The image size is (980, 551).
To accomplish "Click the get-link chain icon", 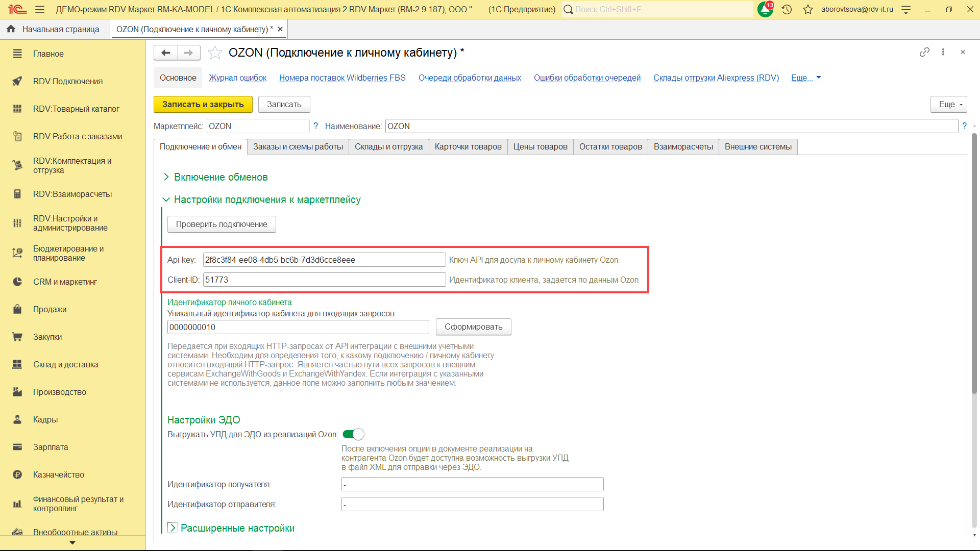I will (x=924, y=52).
